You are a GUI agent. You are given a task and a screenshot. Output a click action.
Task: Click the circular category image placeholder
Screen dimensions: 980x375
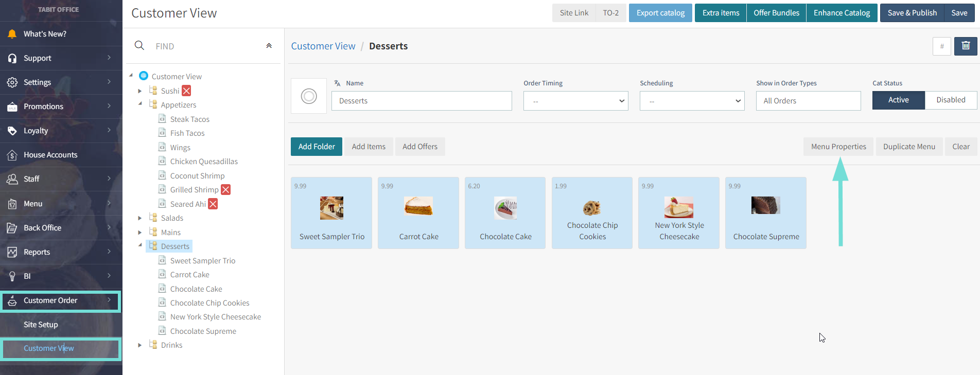pyautogui.click(x=309, y=96)
